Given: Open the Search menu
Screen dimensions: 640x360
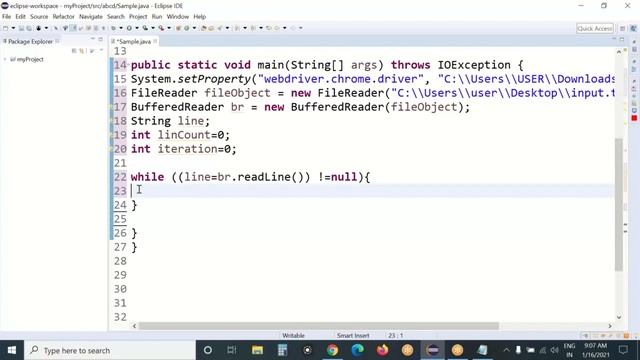Looking at the screenshot, I should (x=116, y=17).
